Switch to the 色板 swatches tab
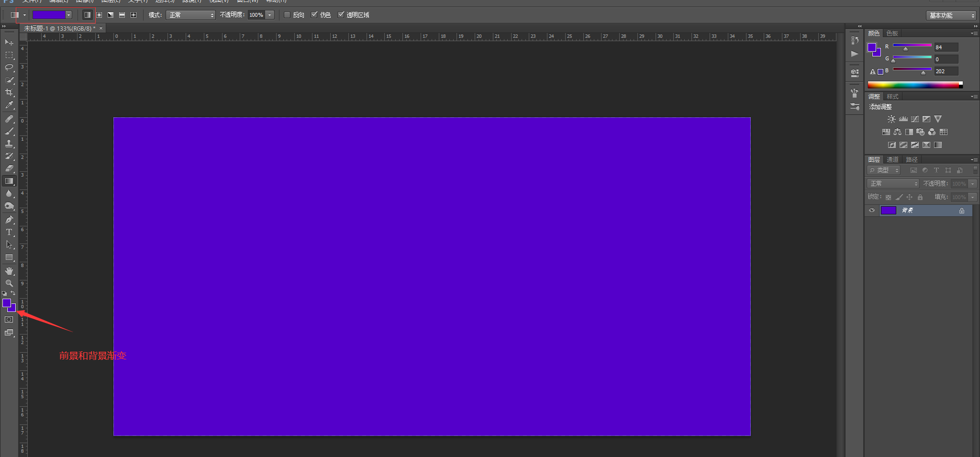Image resolution: width=980 pixels, height=457 pixels. click(x=892, y=33)
